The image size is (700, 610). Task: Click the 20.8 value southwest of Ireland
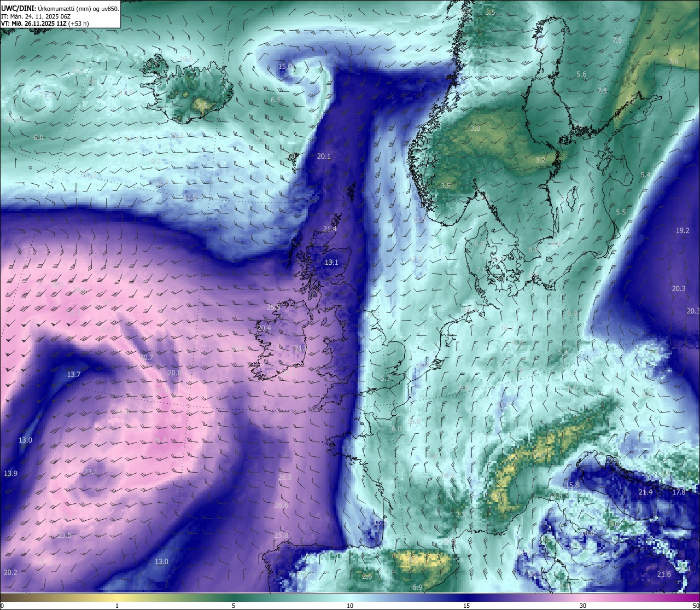tap(174, 373)
